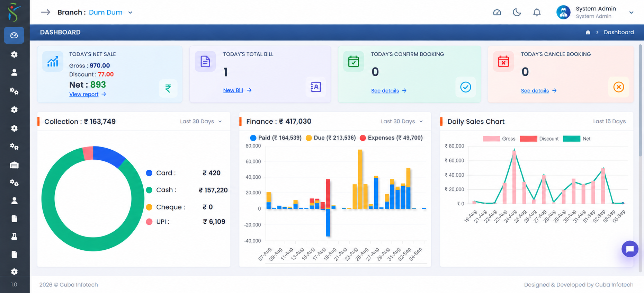
Task: Click the contact book icon in Total Bill card
Action: pos(316,87)
